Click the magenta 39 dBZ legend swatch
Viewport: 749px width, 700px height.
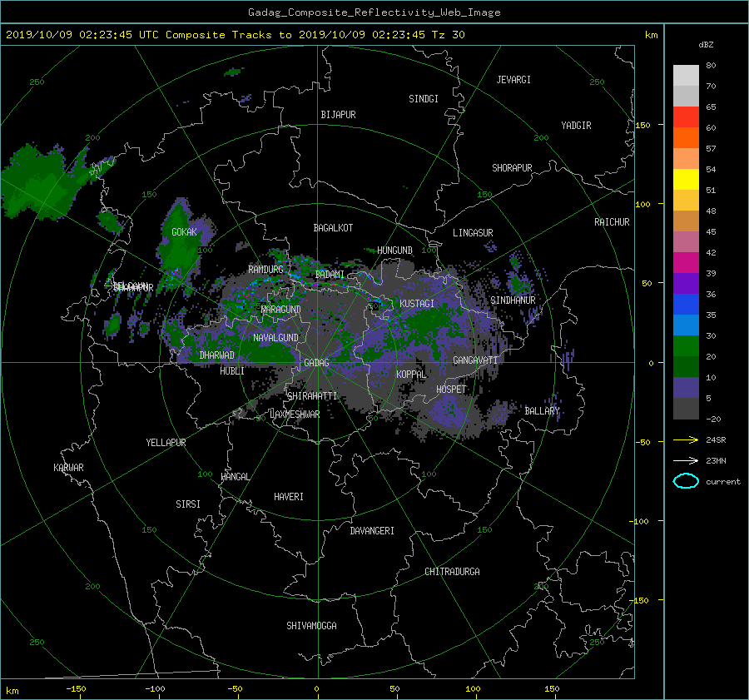coord(686,263)
